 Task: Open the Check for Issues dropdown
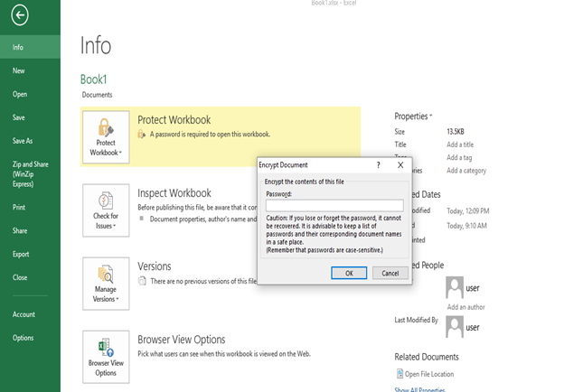click(x=106, y=210)
